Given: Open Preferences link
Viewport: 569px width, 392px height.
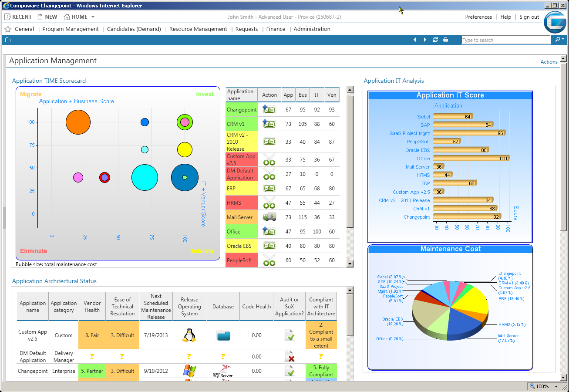Looking at the screenshot, I should coord(478,17).
